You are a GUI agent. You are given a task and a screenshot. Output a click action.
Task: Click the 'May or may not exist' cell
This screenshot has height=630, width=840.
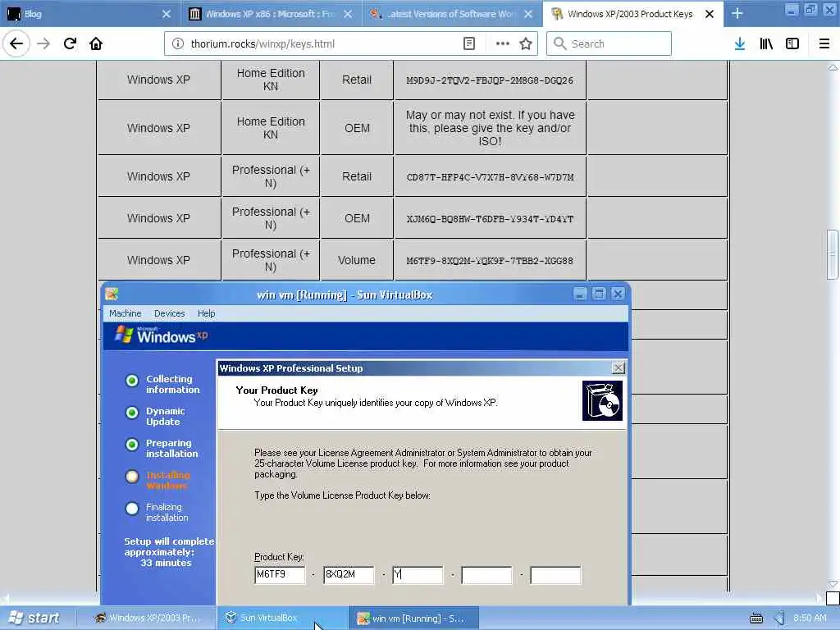point(490,128)
